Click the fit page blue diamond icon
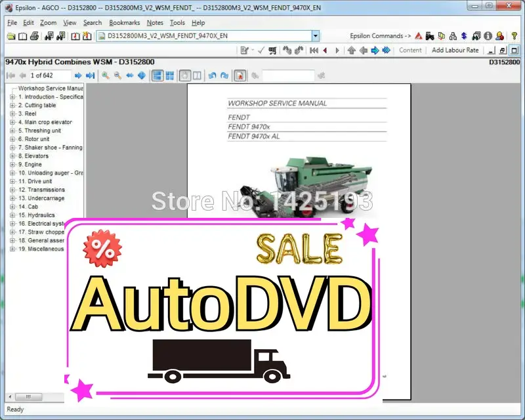 click(142, 75)
